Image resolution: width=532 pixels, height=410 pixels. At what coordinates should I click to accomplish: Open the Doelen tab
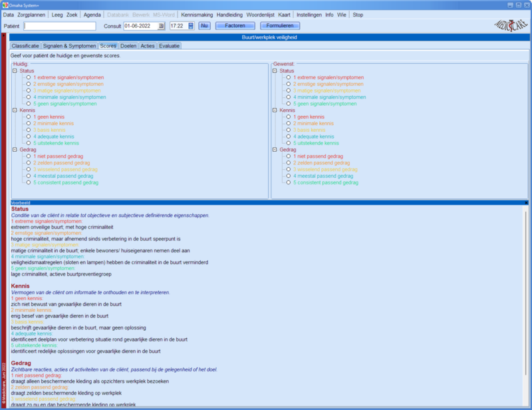click(x=128, y=46)
